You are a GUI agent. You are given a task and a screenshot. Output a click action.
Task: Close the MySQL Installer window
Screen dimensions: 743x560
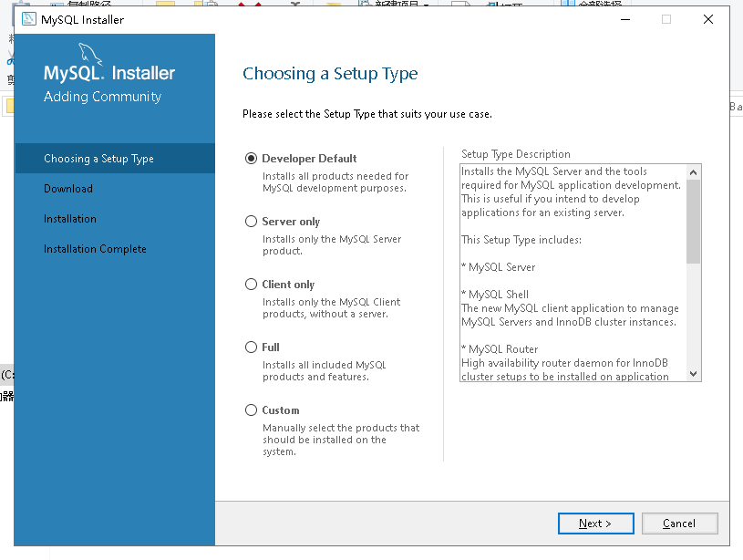(x=708, y=19)
